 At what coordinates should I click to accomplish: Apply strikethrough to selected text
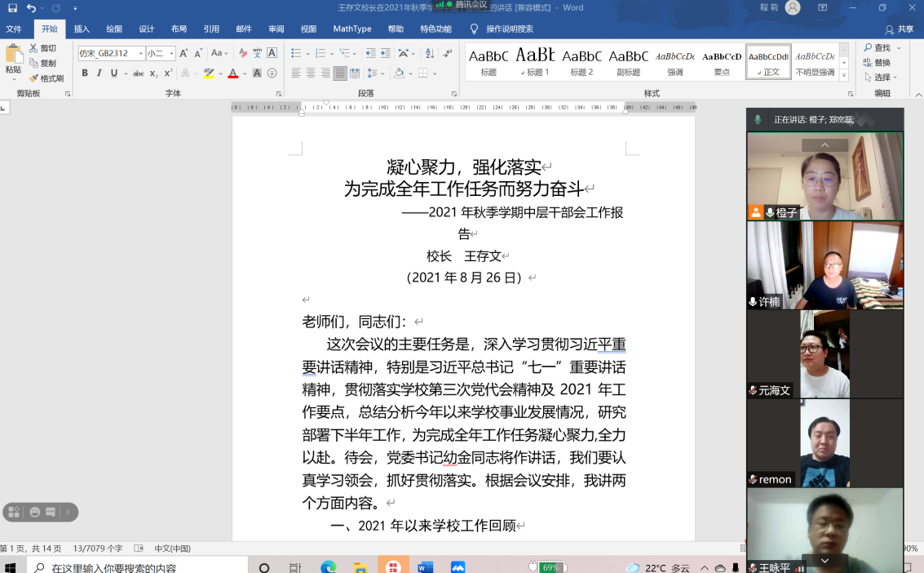coord(139,73)
